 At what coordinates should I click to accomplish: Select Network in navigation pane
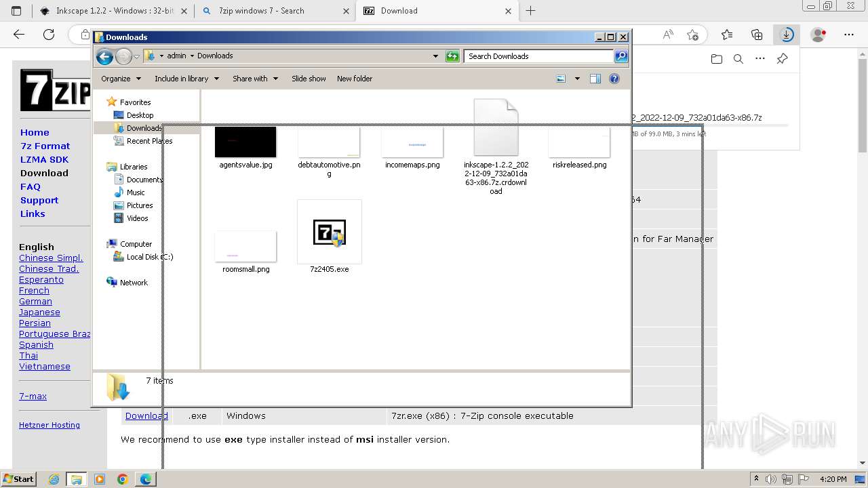134,283
